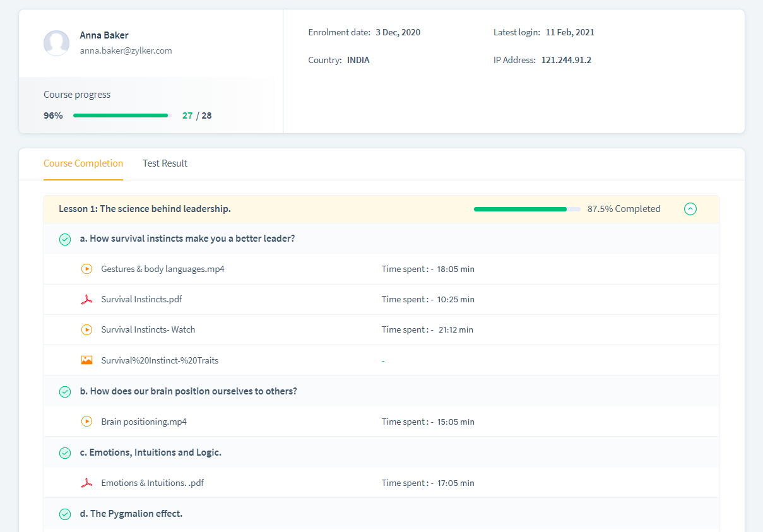Click the 10:25 min time spent value

coord(456,299)
